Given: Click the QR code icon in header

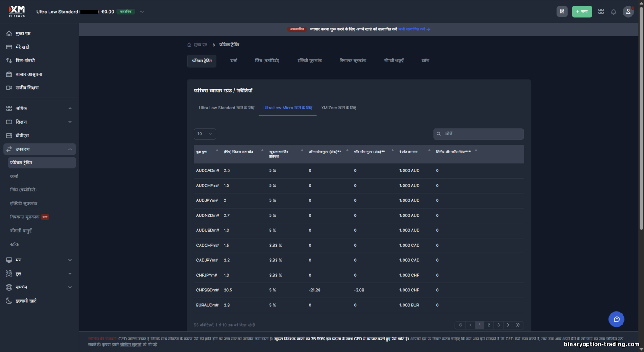Looking at the screenshot, I should 562,12.
